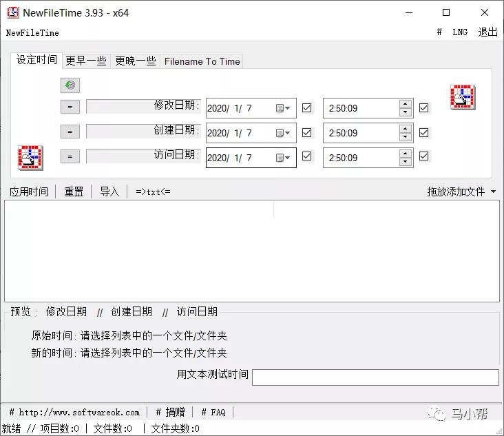
Task: Toggle the 访问日期 date checkbox
Action: 306,156
